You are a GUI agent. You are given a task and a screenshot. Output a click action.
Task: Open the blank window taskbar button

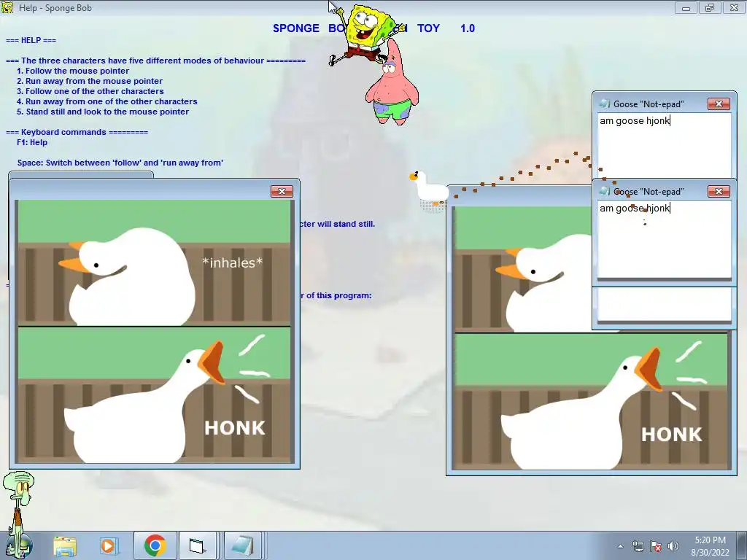(x=197, y=545)
